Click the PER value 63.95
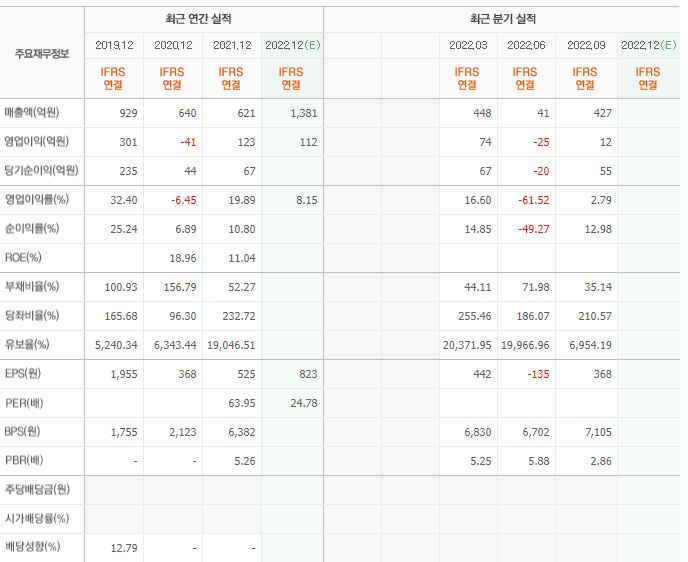 click(x=242, y=403)
